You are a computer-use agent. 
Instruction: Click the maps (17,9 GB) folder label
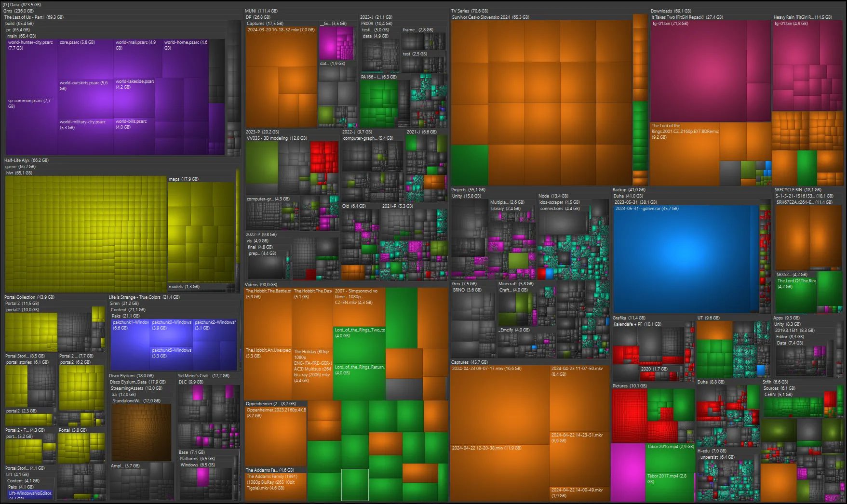[x=184, y=179]
